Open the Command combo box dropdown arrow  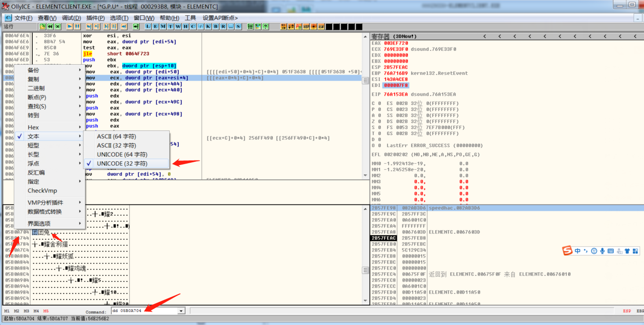(181, 311)
